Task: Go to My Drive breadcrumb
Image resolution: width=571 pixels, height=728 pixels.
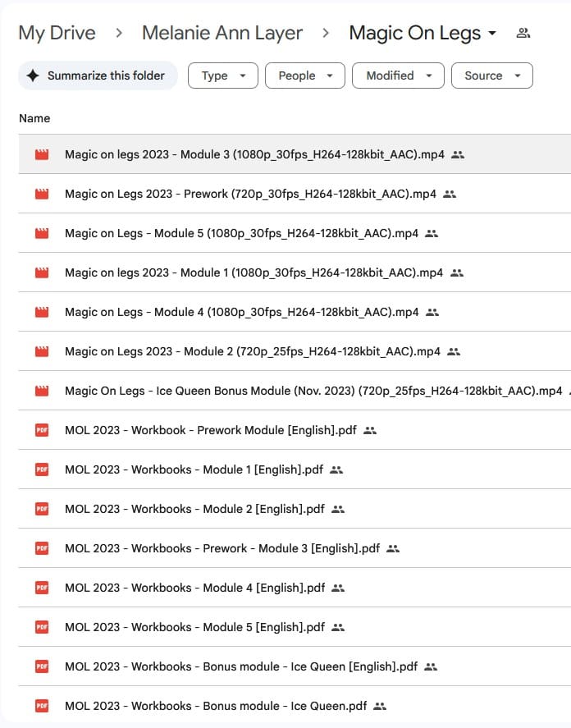Action: click(x=57, y=34)
